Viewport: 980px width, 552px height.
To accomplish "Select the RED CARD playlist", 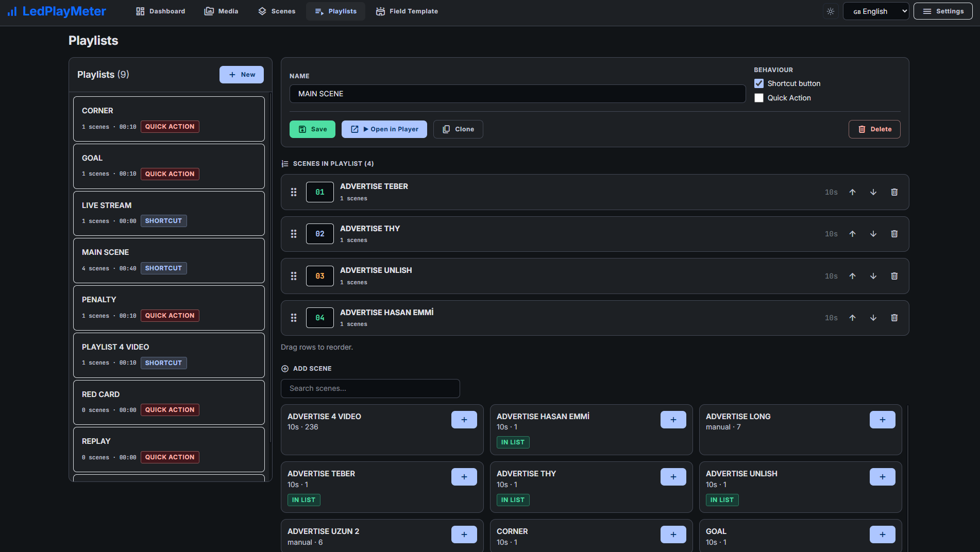I will point(169,402).
